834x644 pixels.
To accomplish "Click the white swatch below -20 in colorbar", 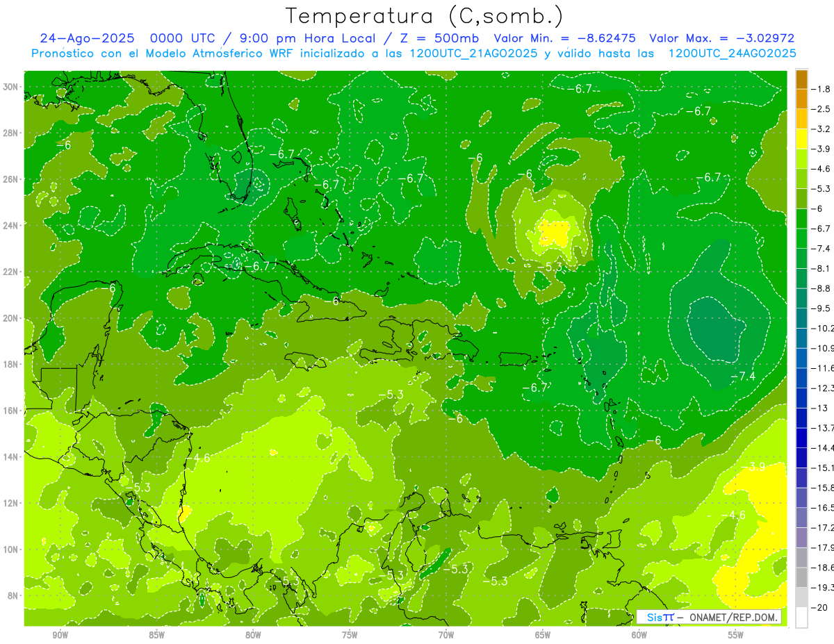I will point(801,618).
